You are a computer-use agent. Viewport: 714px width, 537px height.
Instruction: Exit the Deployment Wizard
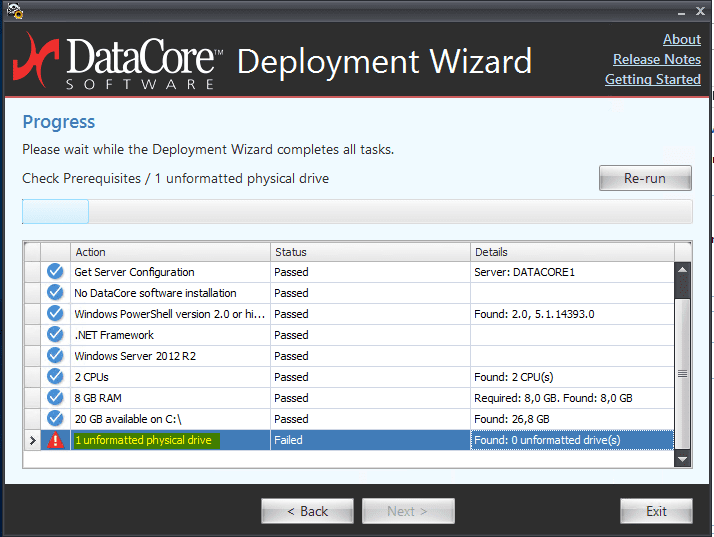[656, 511]
